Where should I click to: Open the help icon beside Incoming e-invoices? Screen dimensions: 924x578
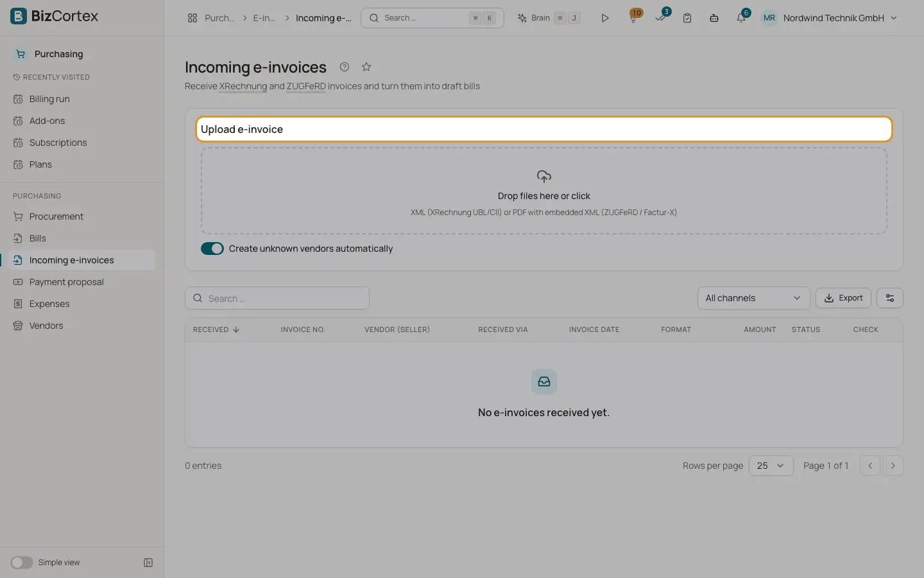[x=345, y=67]
